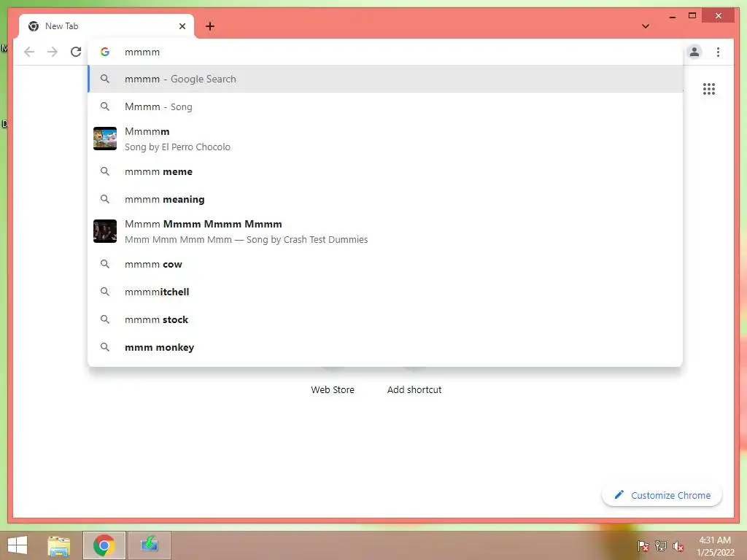Open the profile avatar menu
The width and height of the screenshot is (747, 560).
click(x=694, y=52)
